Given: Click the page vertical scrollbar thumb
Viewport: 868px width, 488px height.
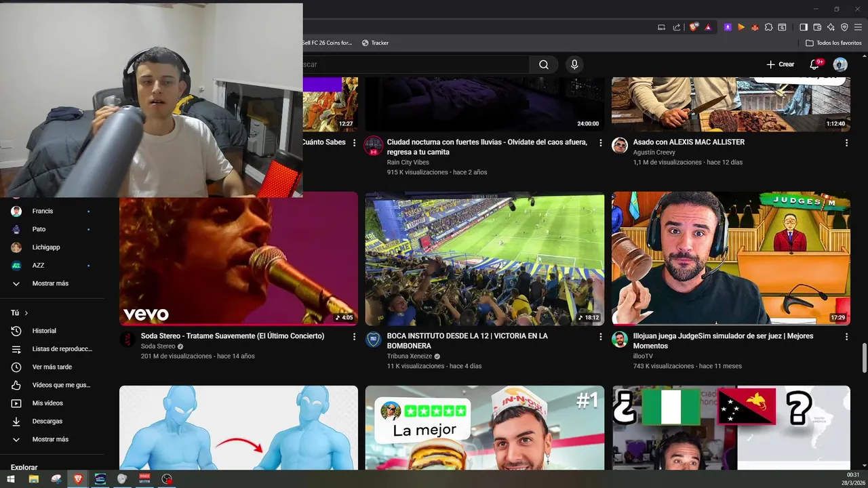Looking at the screenshot, I should pyautogui.click(x=864, y=358).
